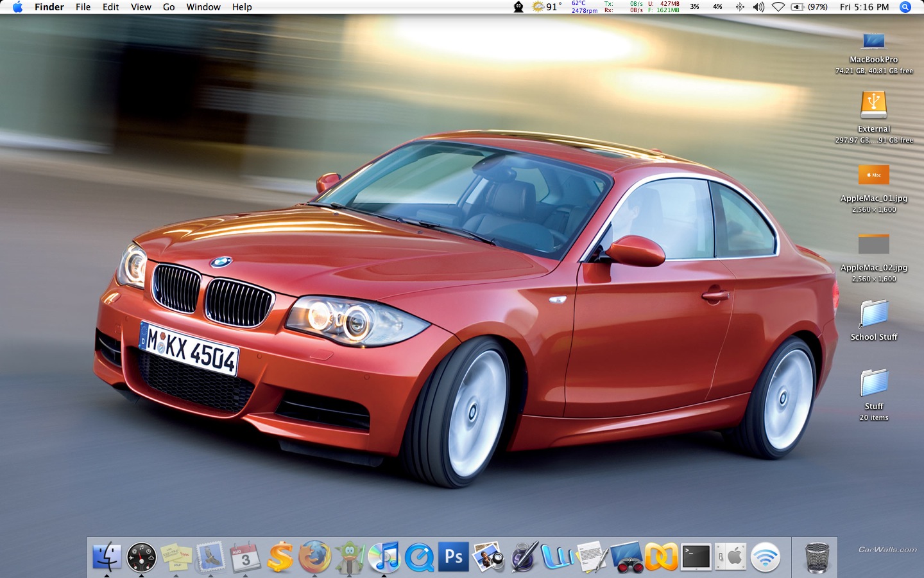This screenshot has width=924, height=578.
Task: Click the 3% CPU usage indicator
Action: coord(694,7)
